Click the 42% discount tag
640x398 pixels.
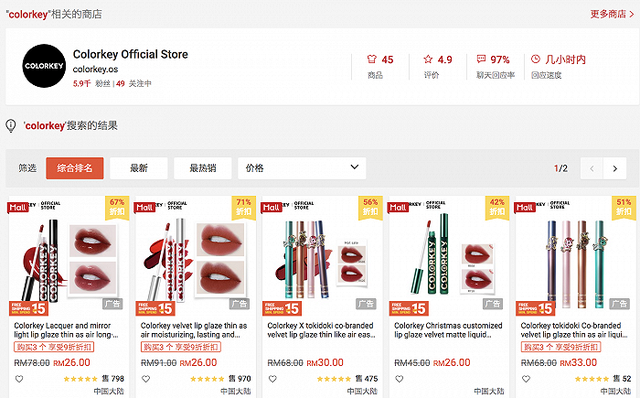pyautogui.click(x=497, y=207)
